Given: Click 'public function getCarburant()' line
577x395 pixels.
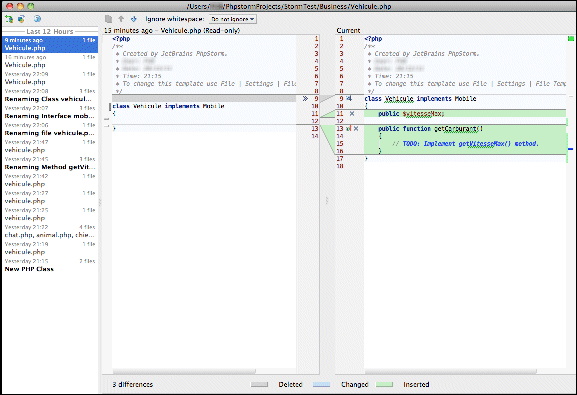Looking at the screenshot, I should coord(431,129).
